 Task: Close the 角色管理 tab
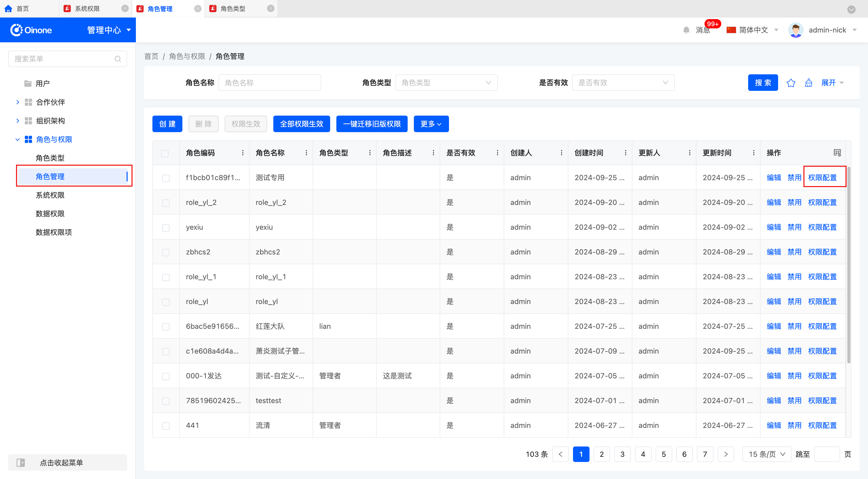coord(198,9)
